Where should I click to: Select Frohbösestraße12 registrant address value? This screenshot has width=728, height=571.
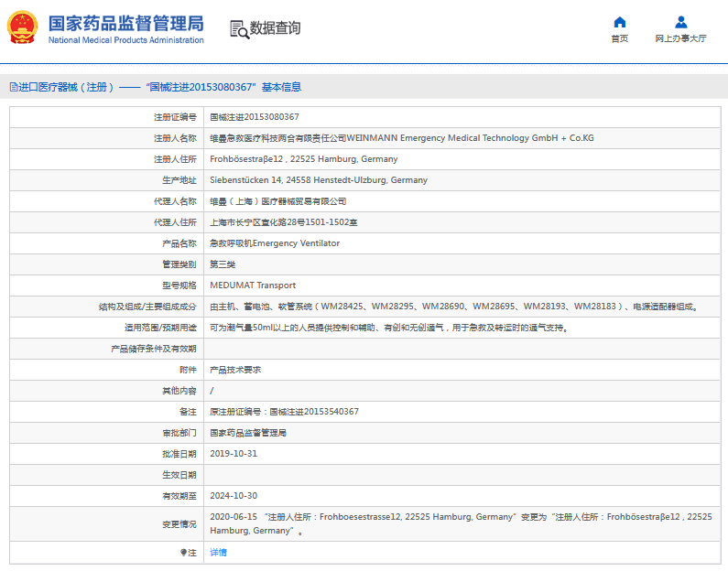tap(304, 159)
